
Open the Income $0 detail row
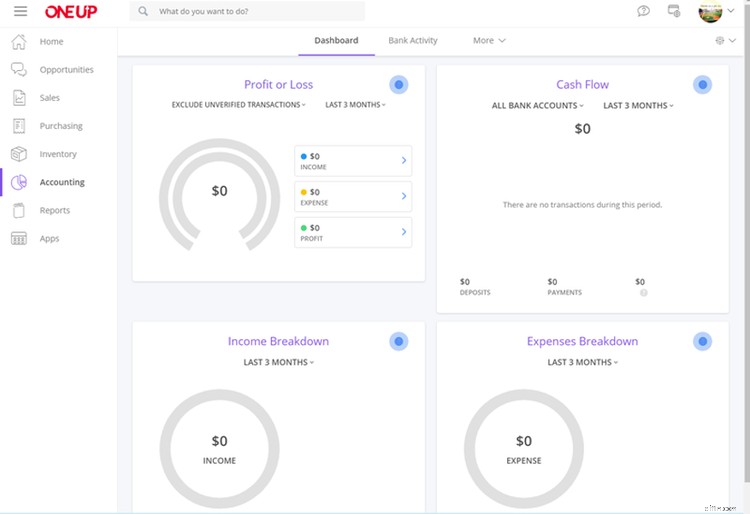click(x=353, y=160)
